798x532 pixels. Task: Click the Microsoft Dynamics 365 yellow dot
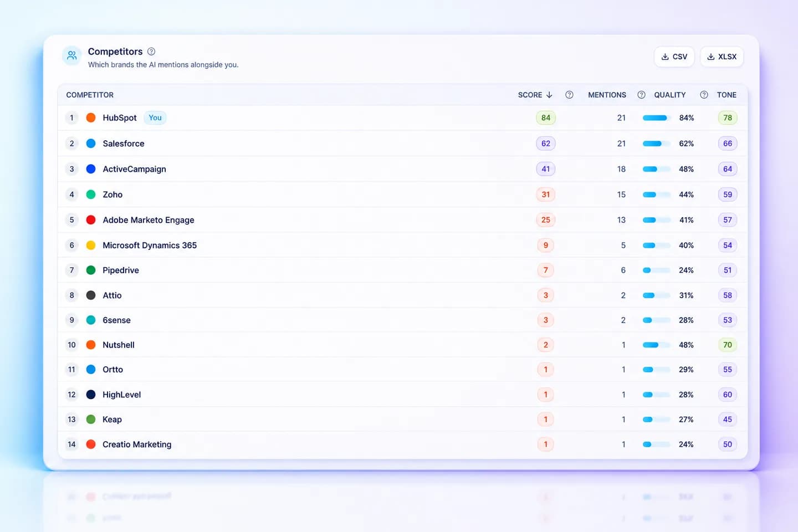(91, 245)
